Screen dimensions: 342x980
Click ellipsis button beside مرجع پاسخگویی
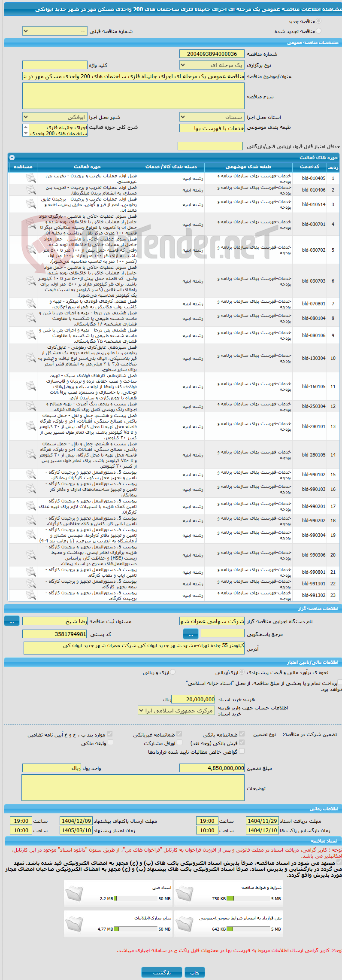point(191,634)
